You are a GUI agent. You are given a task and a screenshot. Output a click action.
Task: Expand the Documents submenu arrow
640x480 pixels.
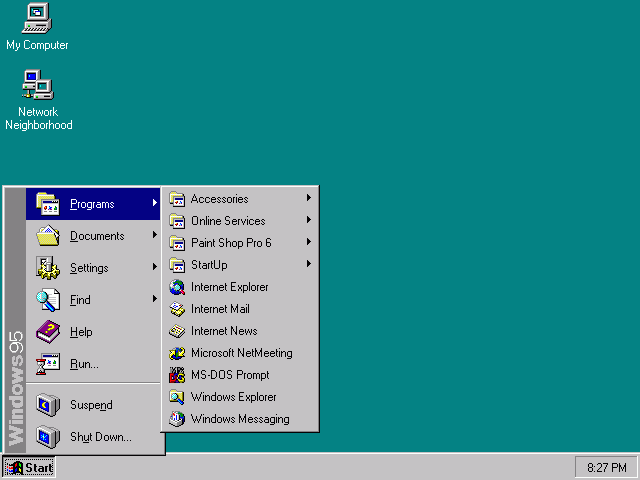(155, 235)
